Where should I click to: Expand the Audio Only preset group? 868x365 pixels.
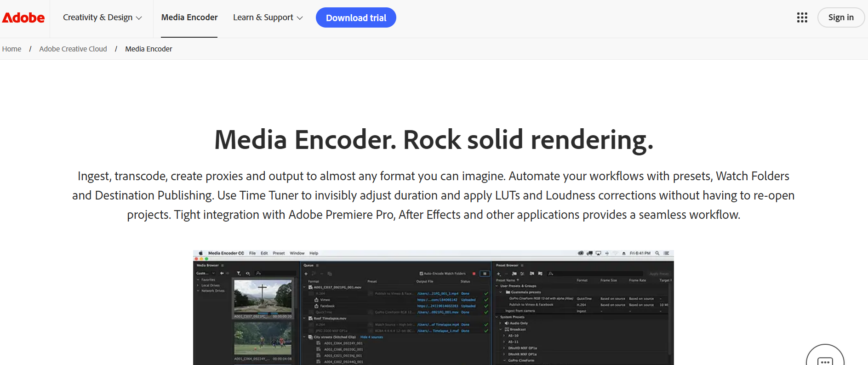pyautogui.click(x=501, y=323)
